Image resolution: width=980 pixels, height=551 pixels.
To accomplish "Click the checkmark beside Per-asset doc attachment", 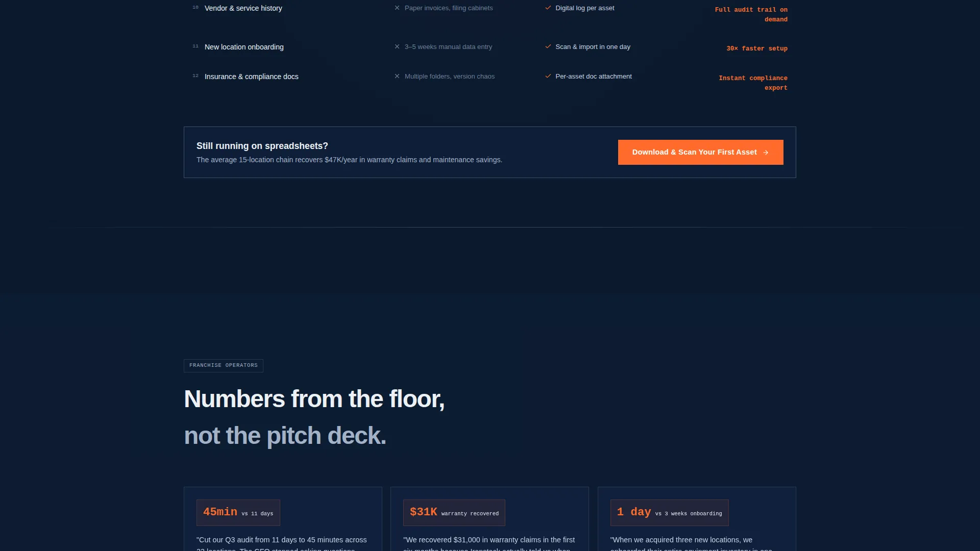I will pyautogui.click(x=548, y=76).
